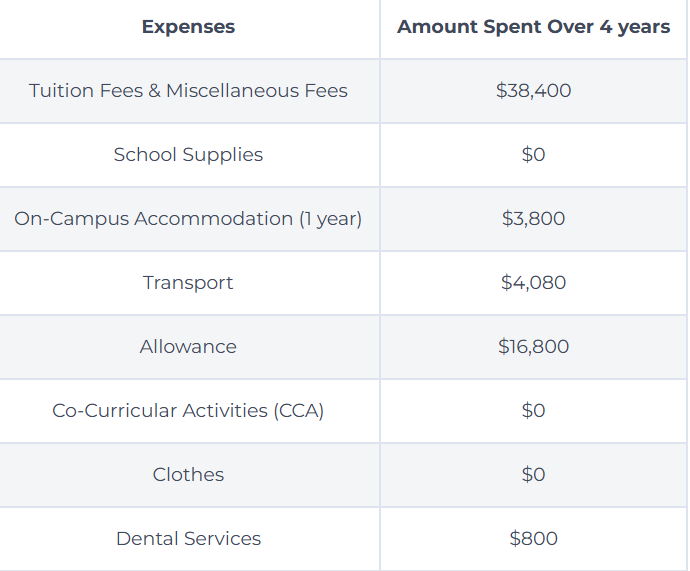The width and height of the screenshot is (690, 571).
Task: Select Co-Curricular Activities (CCA) cell
Action: pos(188,411)
